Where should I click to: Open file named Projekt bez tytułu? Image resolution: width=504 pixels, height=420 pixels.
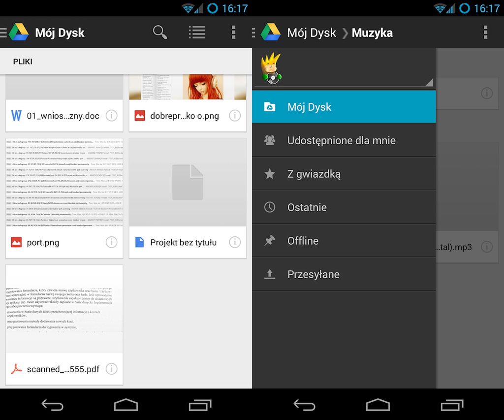click(x=183, y=242)
